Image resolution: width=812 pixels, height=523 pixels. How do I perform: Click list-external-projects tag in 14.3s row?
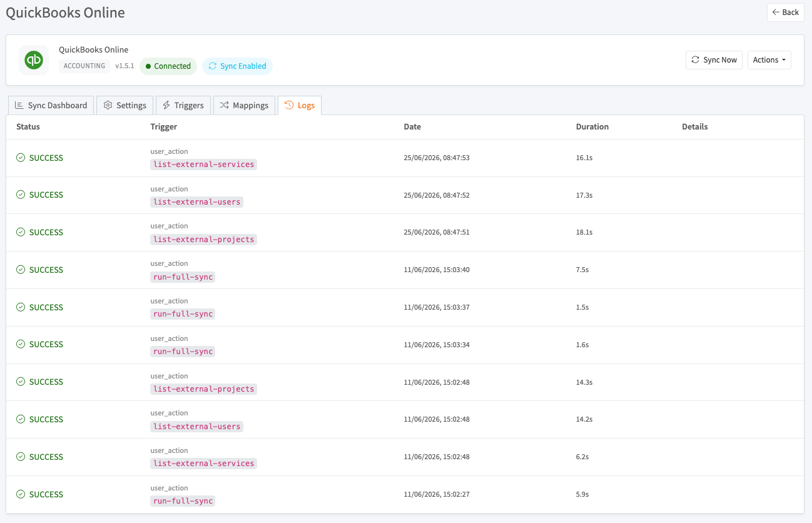click(204, 389)
